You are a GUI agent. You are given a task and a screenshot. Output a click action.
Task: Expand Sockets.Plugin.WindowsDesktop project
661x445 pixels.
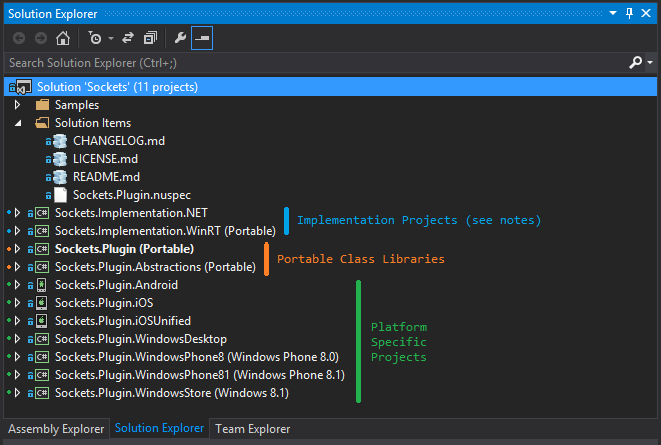pyautogui.click(x=17, y=339)
